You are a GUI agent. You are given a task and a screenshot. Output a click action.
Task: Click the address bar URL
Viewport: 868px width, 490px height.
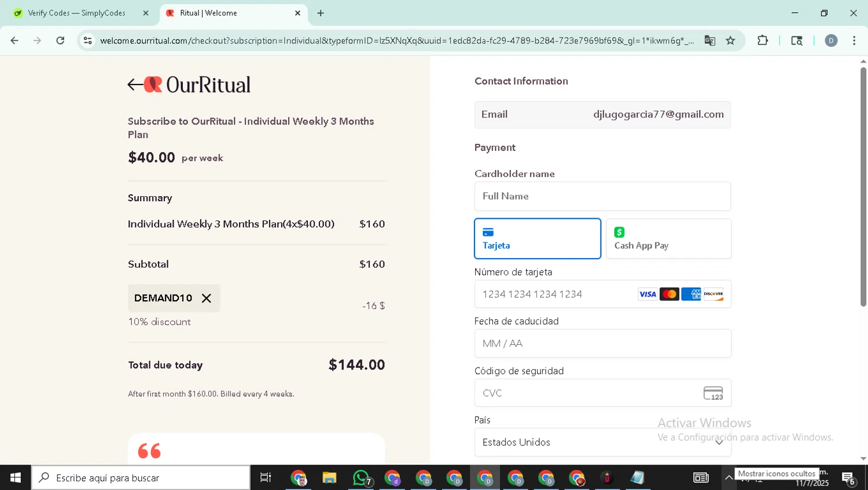(x=397, y=40)
